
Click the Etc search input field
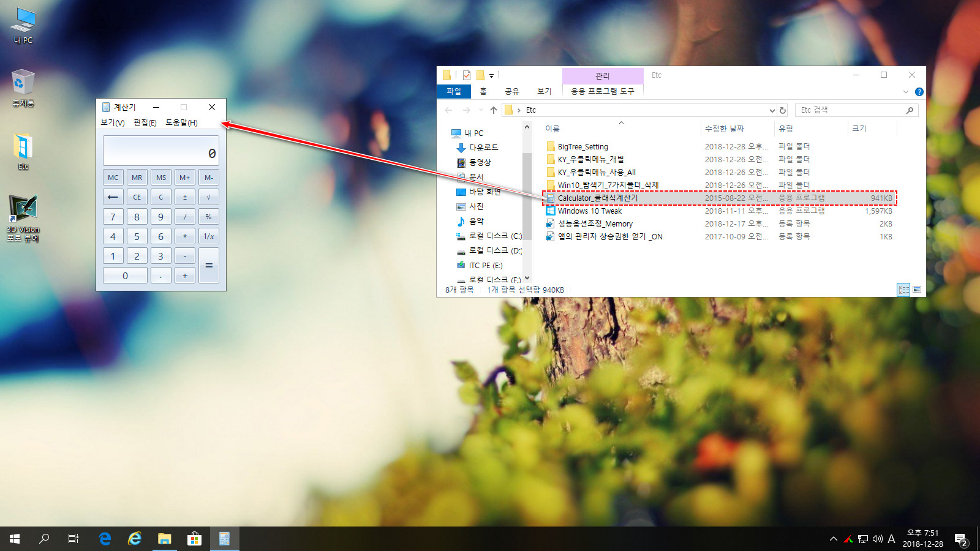pos(856,110)
